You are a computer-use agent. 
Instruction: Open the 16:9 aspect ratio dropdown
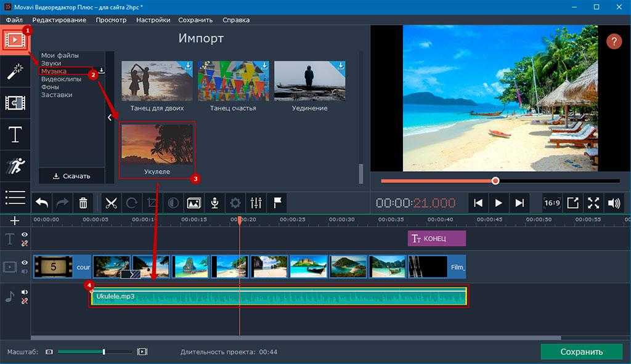(552, 203)
